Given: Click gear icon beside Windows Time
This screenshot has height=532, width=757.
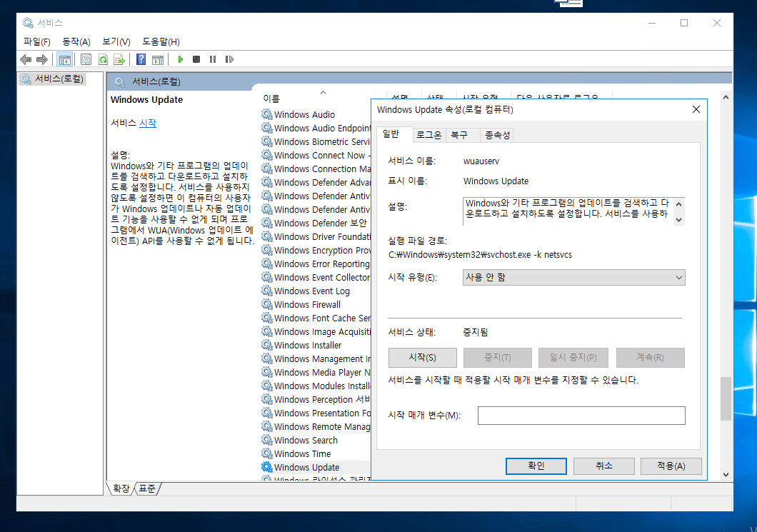Looking at the screenshot, I should tap(267, 453).
